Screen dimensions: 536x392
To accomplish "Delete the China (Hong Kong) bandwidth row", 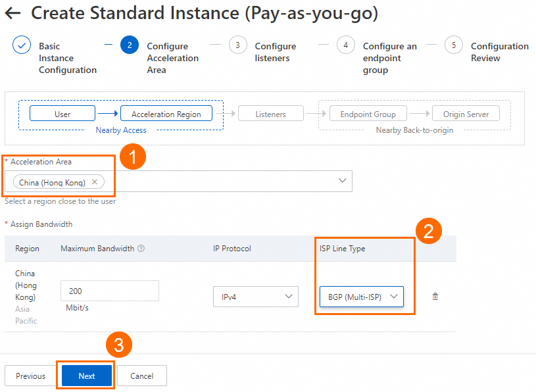I will 435,297.
